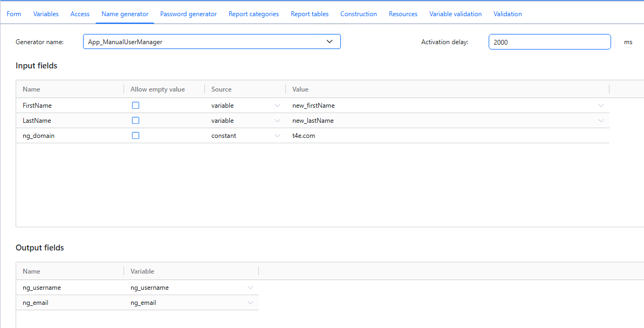Click the Source column header
The width and height of the screenshot is (644, 328).
[221, 89]
